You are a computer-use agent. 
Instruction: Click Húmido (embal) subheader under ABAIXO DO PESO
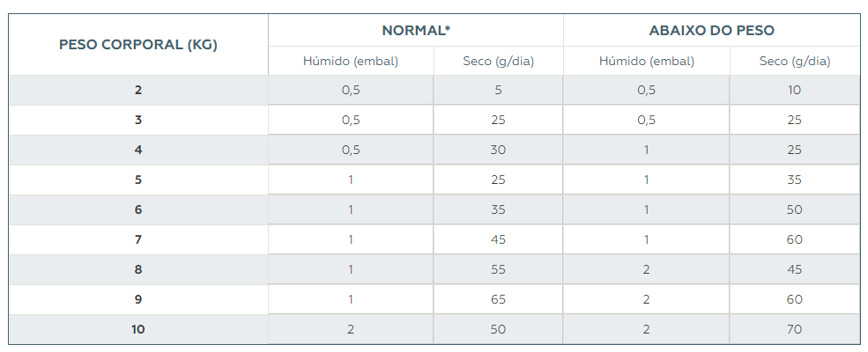(x=646, y=62)
